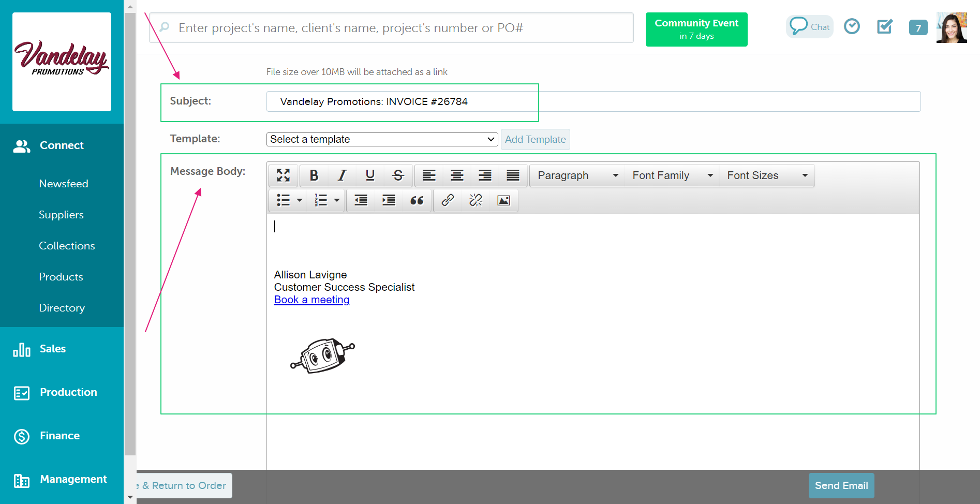Decrease indent of text

[361, 200]
